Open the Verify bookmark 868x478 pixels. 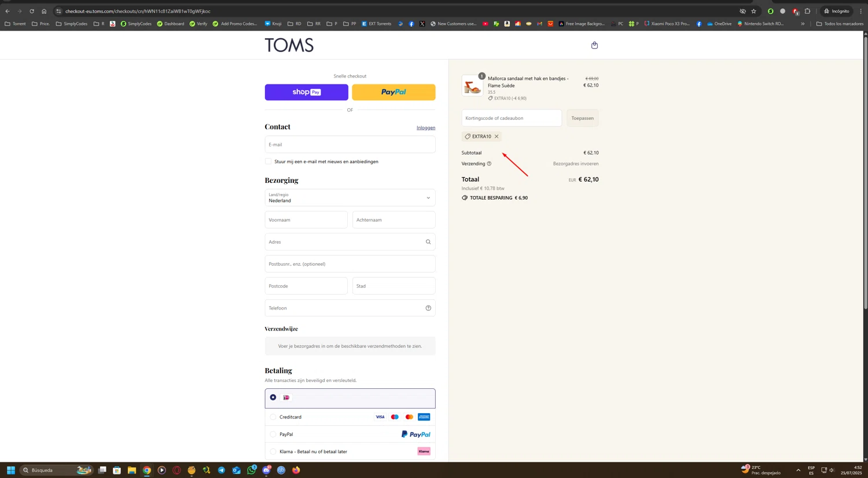pos(198,24)
